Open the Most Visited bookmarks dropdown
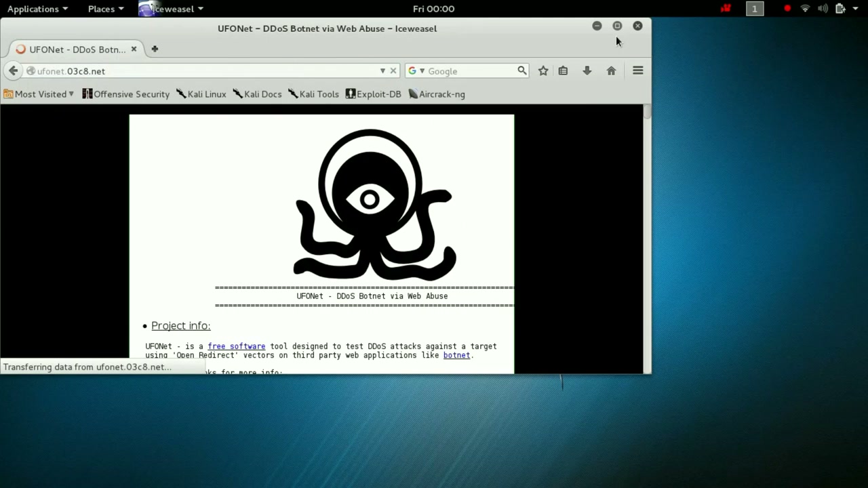The image size is (868, 488). [39, 94]
